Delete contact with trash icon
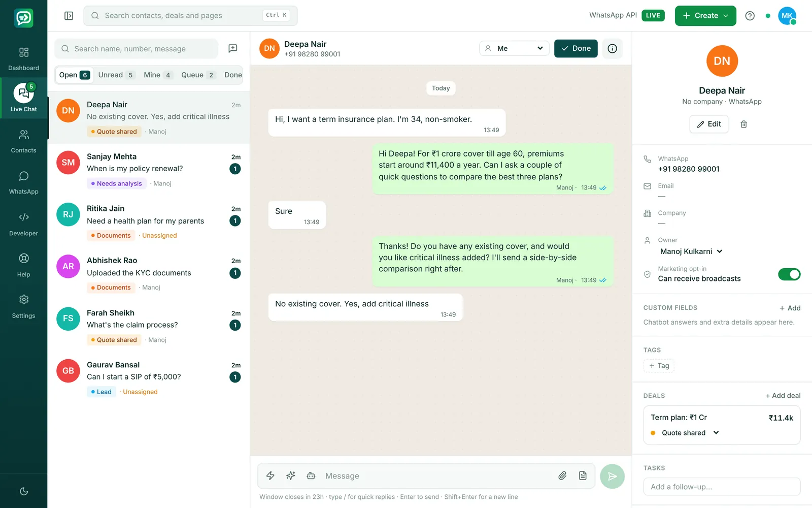This screenshot has width=812, height=508. (743, 124)
